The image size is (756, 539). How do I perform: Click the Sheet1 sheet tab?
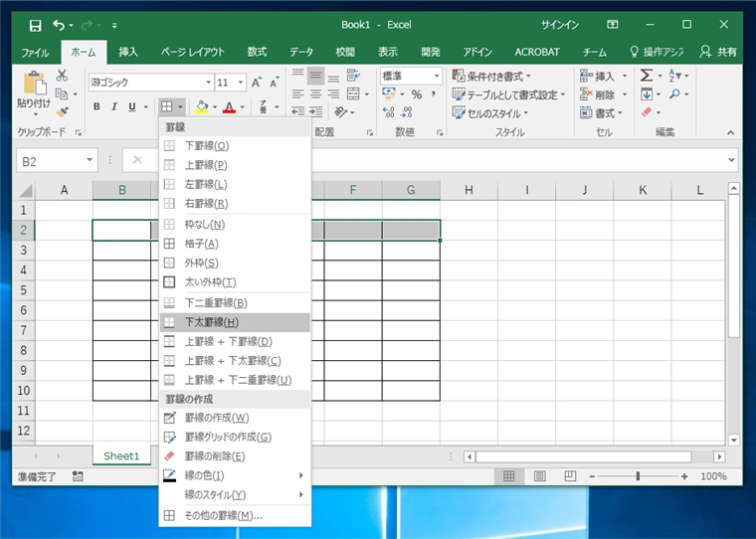pyautogui.click(x=121, y=455)
